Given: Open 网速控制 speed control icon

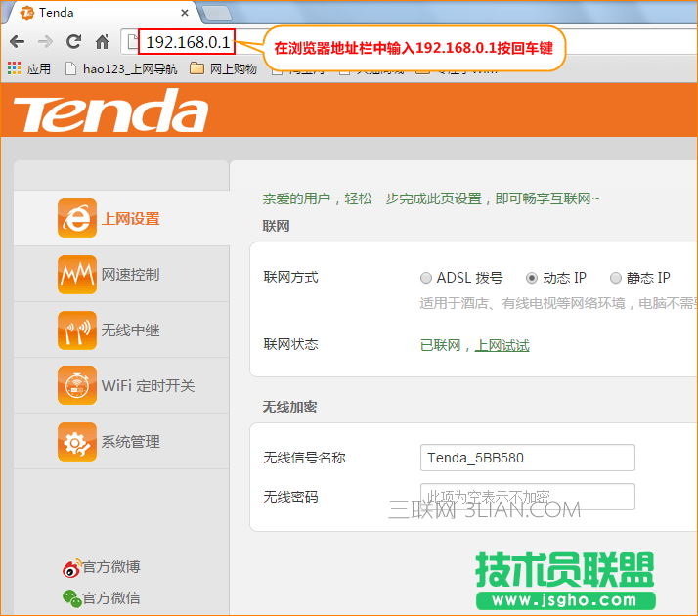Looking at the screenshot, I should pos(77,274).
